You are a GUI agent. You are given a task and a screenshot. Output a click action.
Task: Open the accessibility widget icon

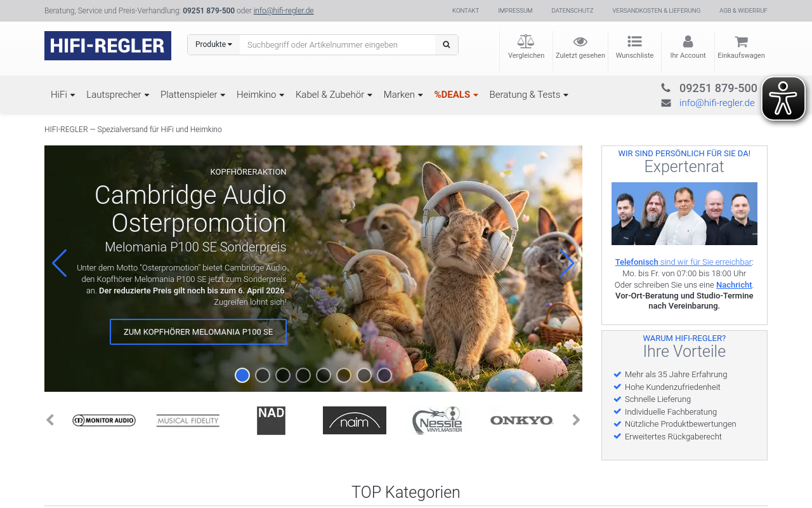click(x=783, y=98)
